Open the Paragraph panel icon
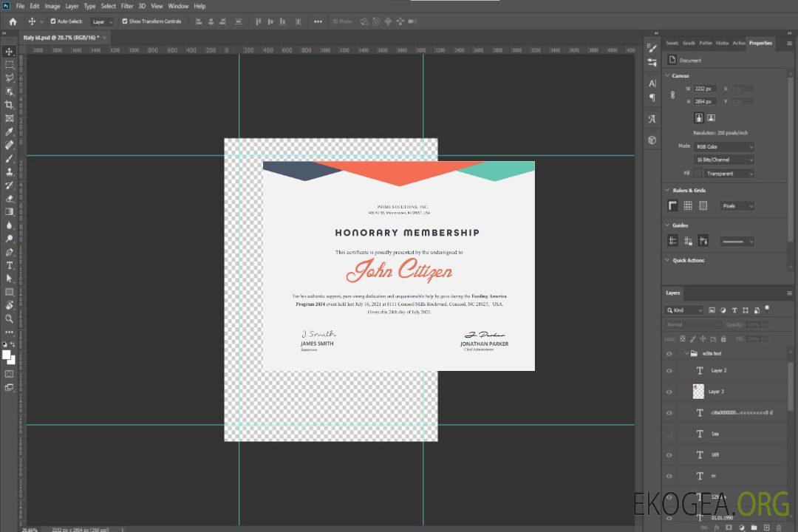The height and width of the screenshot is (532, 798). coord(652,98)
